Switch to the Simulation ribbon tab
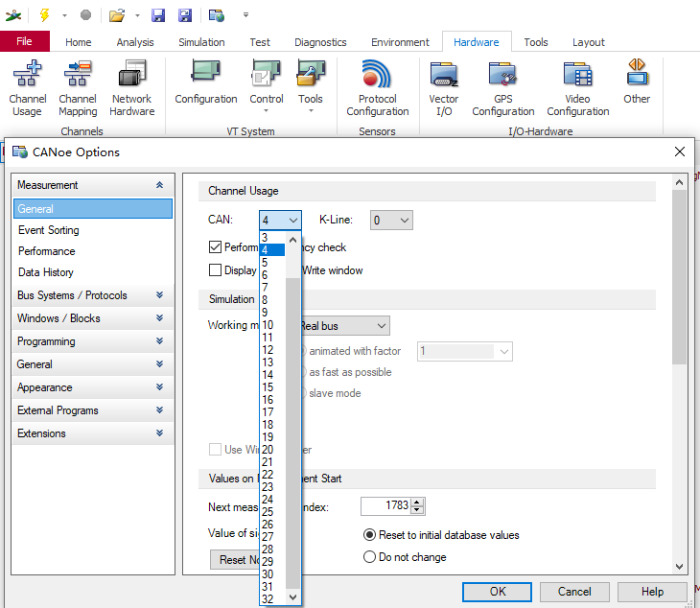The width and height of the screenshot is (700, 608). [201, 42]
